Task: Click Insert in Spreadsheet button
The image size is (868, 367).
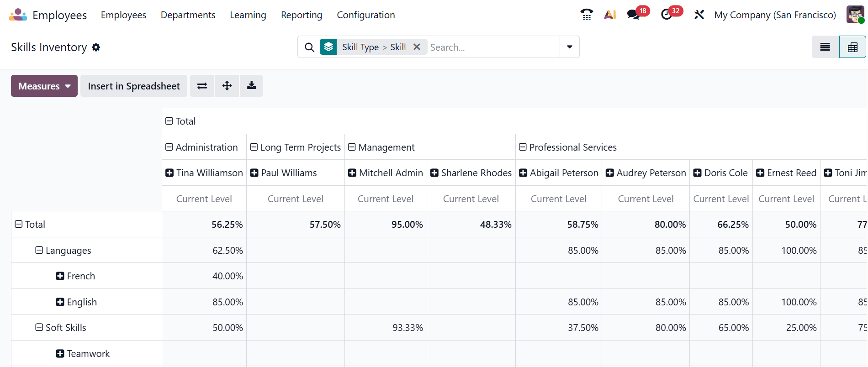Action: (x=134, y=86)
